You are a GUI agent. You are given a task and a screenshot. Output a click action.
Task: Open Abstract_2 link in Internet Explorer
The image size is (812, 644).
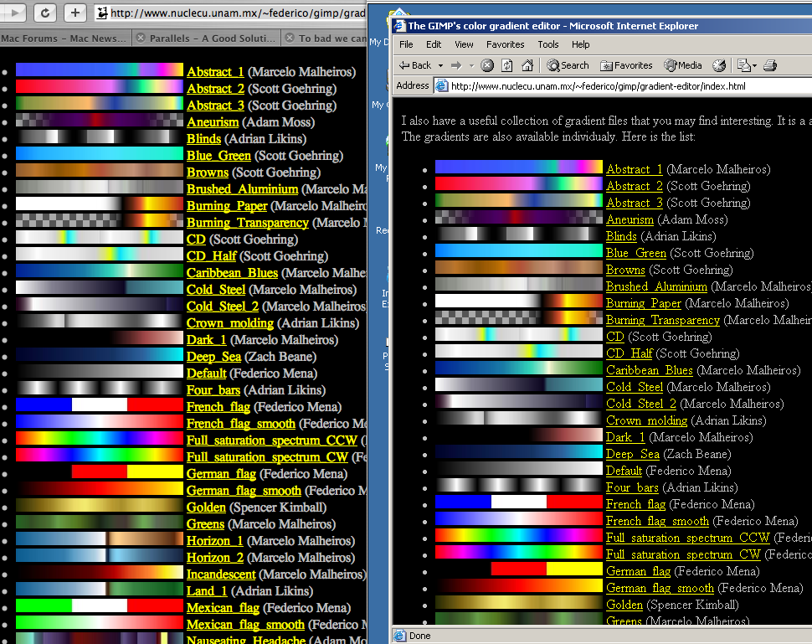point(635,185)
